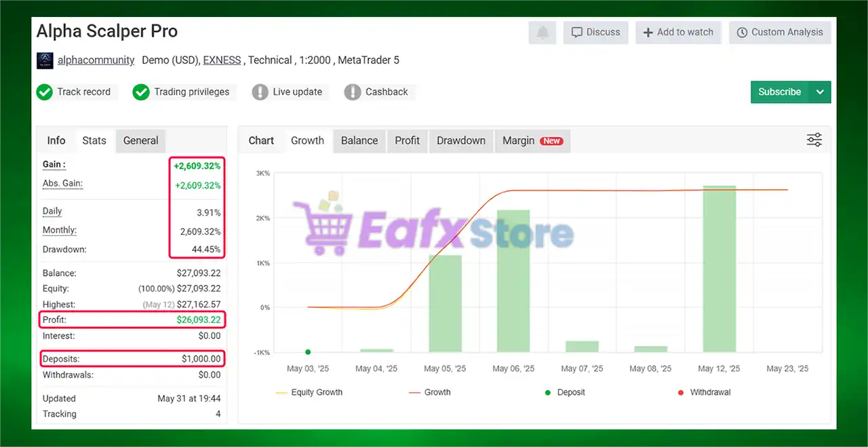
Task: Switch to the Stats tab
Action: click(94, 140)
